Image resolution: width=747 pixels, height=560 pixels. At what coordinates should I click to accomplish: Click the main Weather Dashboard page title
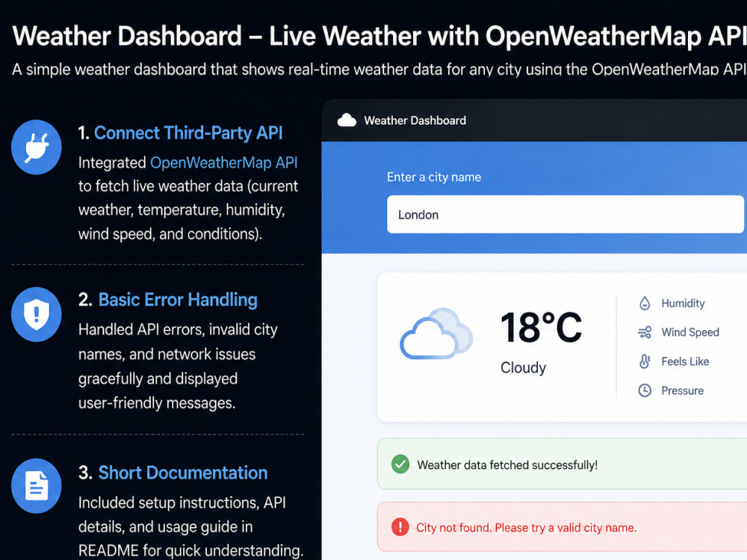[x=379, y=36]
